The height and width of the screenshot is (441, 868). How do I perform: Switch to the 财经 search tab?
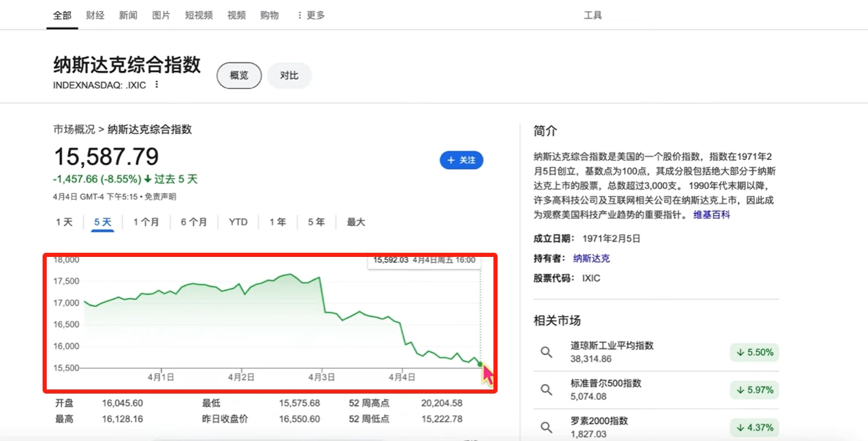96,15
